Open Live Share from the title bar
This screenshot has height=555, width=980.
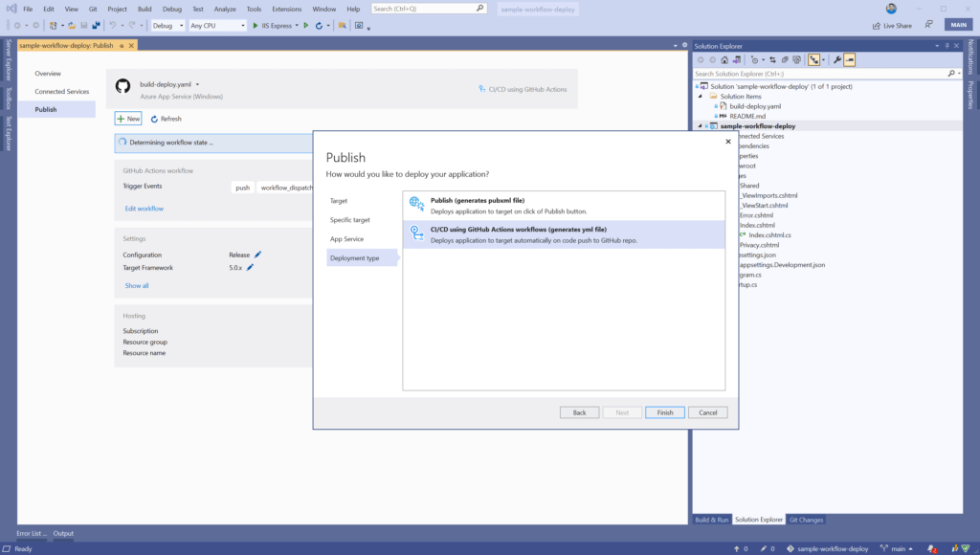coord(890,26)
